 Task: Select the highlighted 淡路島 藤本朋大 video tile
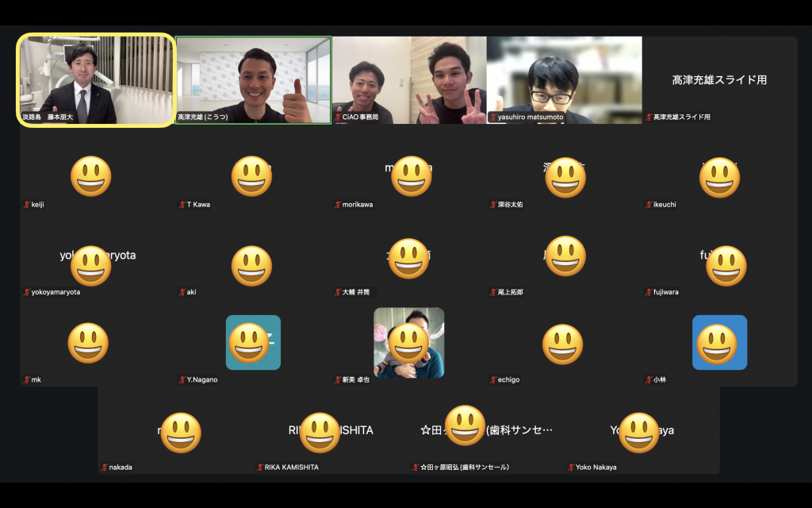97,80
